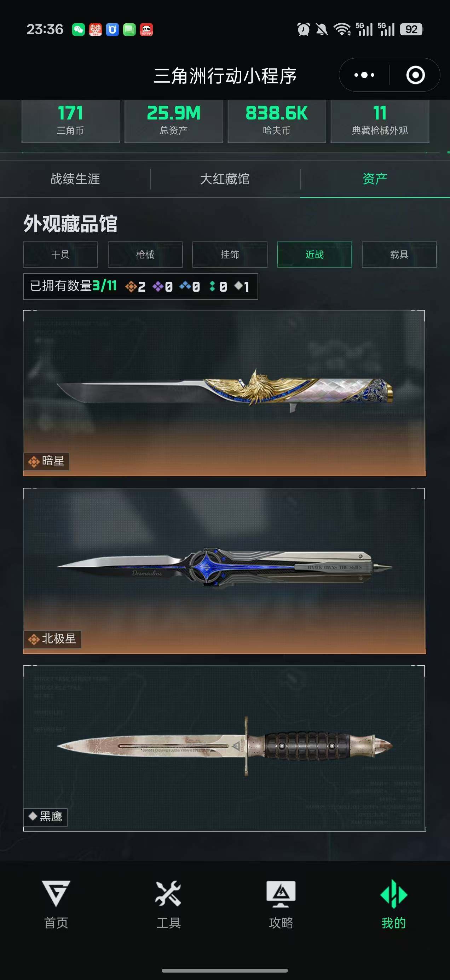This screenshot has height=980, width=450.
Task: Select the 我的 profile icon
Action: point(394,893)
